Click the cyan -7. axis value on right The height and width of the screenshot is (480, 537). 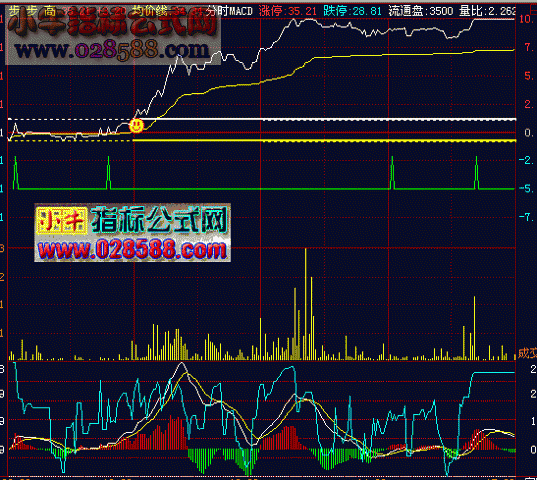click(x=527, y=217)
